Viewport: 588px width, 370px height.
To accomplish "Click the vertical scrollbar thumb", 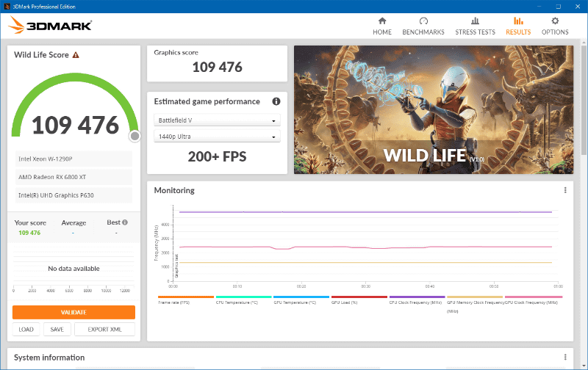I will click(x=584, y=99).
